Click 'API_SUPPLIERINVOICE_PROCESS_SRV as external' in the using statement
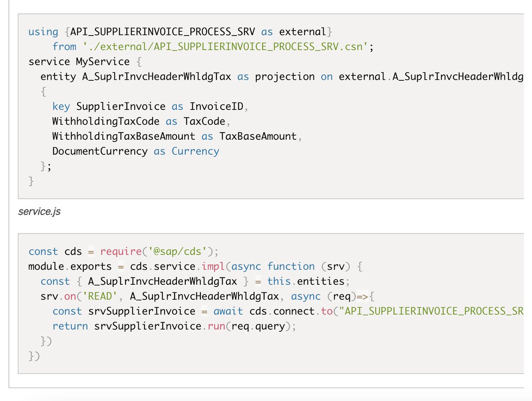The width and height of the screenshot is (532, 401). click(x=198, y=32)
